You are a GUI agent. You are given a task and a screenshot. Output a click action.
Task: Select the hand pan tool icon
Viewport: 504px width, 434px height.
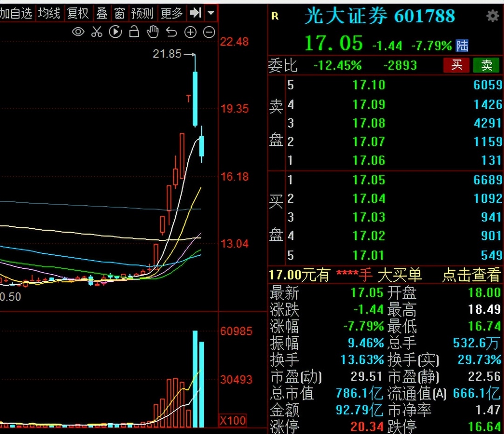point(153,32)
